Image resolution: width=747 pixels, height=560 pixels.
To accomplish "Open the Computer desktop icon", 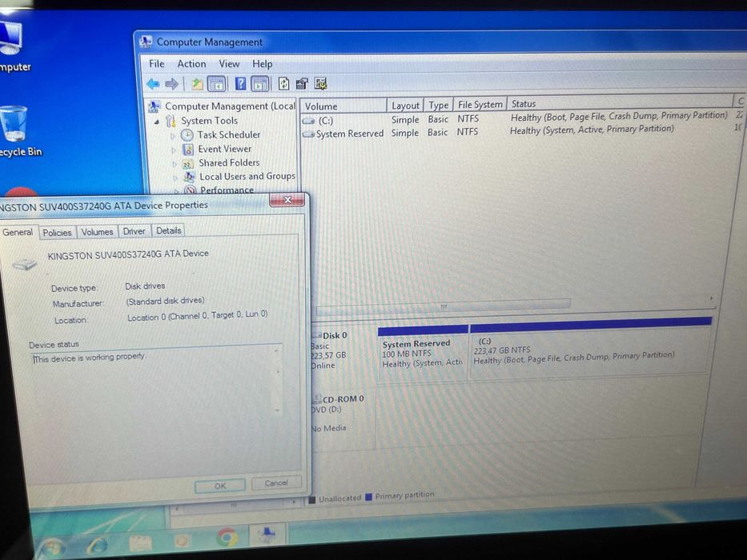I will 12,46.
